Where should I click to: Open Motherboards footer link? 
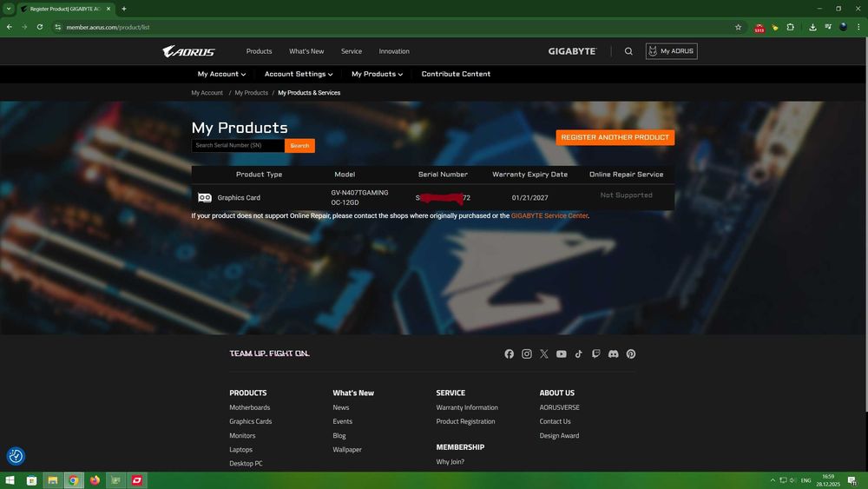click(250, 407)
